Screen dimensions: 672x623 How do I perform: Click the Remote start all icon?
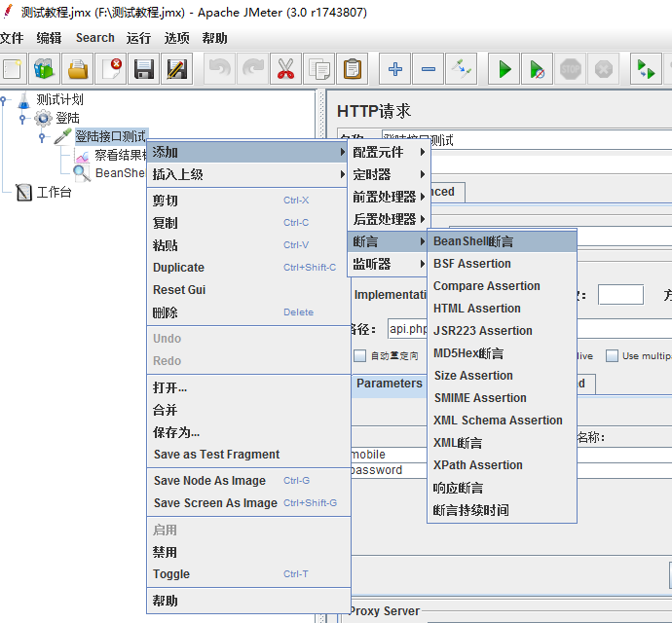tap(646, 68)
